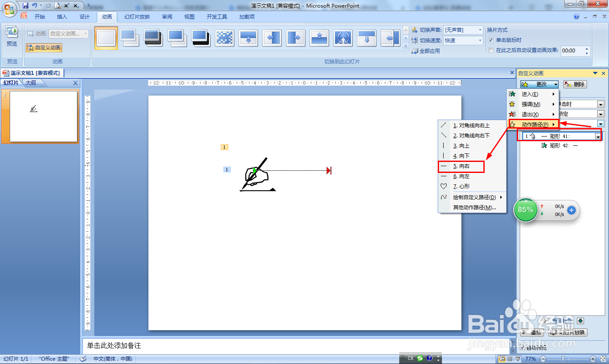
Task: Open the 切换声音 sound dropdown
Action: coord(480,30)
